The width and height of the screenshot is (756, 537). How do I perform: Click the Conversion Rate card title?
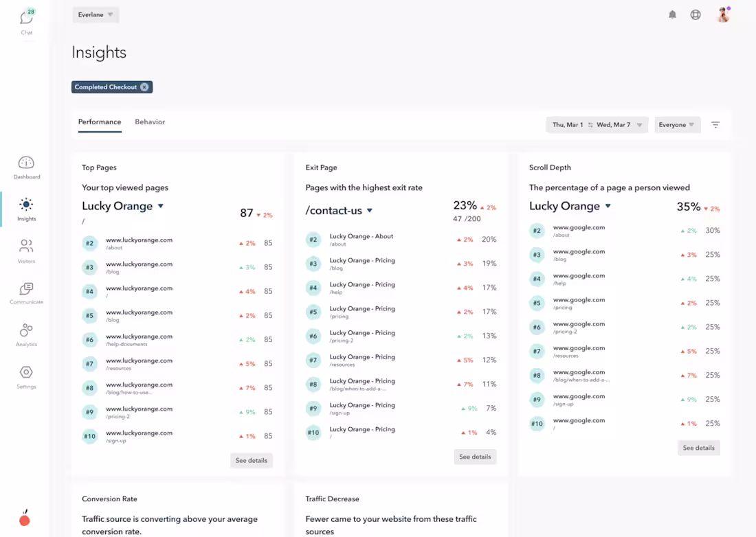(109, 499)
